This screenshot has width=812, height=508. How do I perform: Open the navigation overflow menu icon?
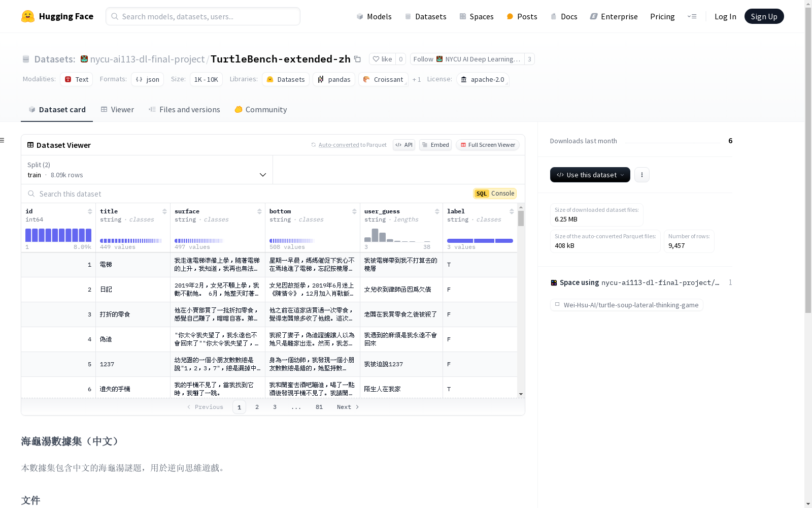tap(692, 16)
